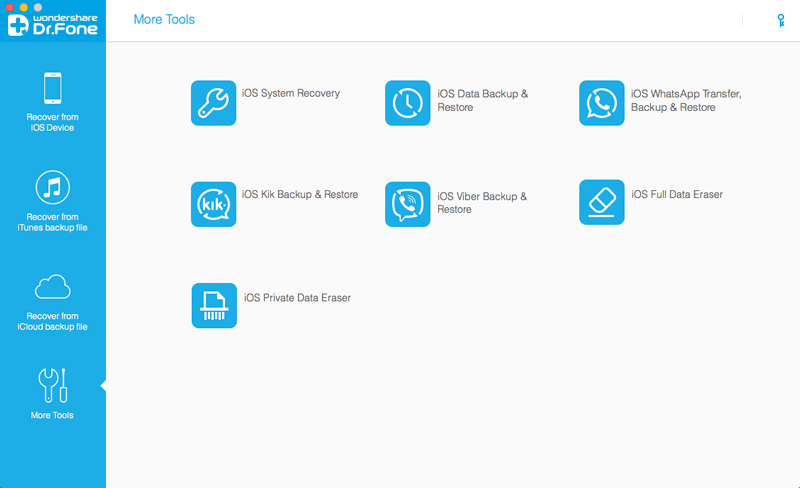Screen dimensions: 800x488
Task: Minimize the window with yellow button
Action: [23, 7]
